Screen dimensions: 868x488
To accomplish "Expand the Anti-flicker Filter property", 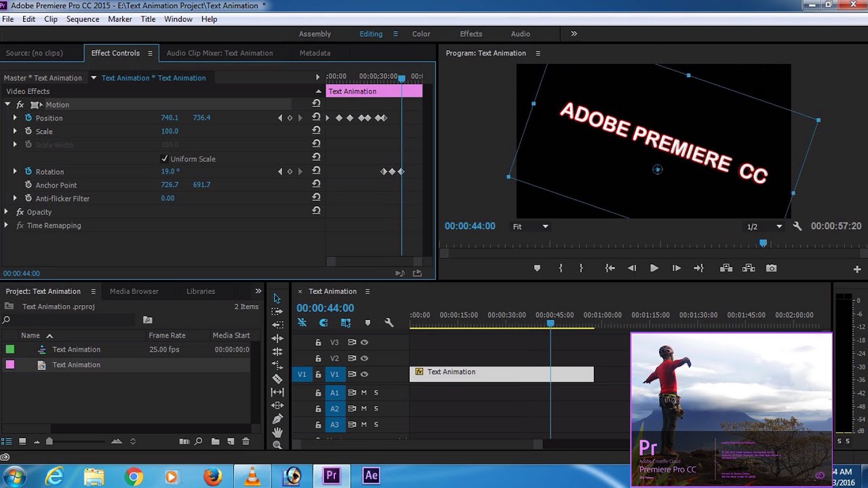I will pyautogui.click(x=15, y=199).
